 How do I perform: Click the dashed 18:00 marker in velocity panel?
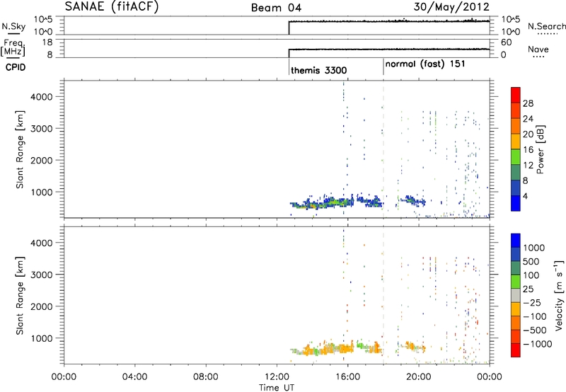tap(383, 295)
